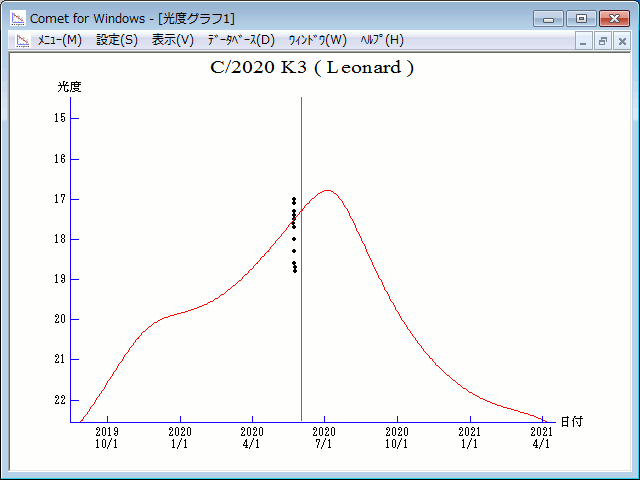
Task: Click the lowest black observation dot
Action: pyautogui.click(x=295, y=271)
